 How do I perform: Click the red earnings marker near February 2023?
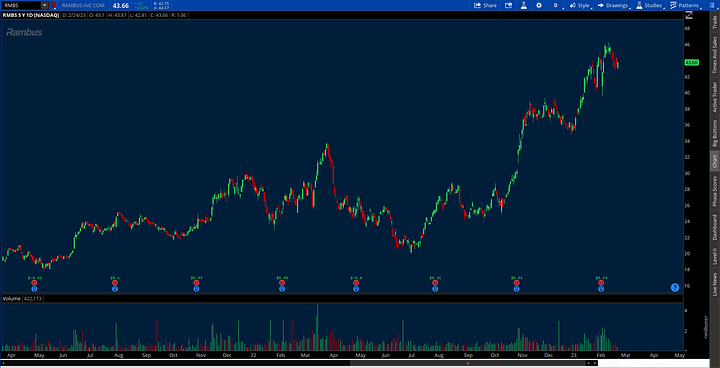[601, 283]
